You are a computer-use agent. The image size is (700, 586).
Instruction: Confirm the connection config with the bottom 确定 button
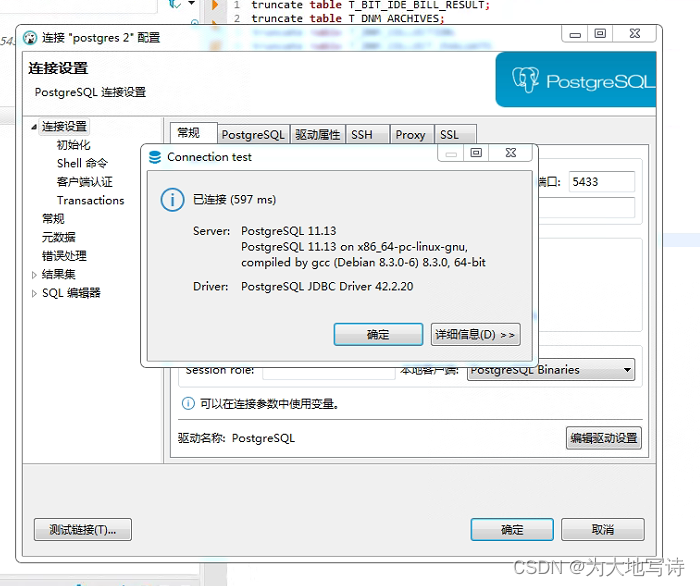512,529
